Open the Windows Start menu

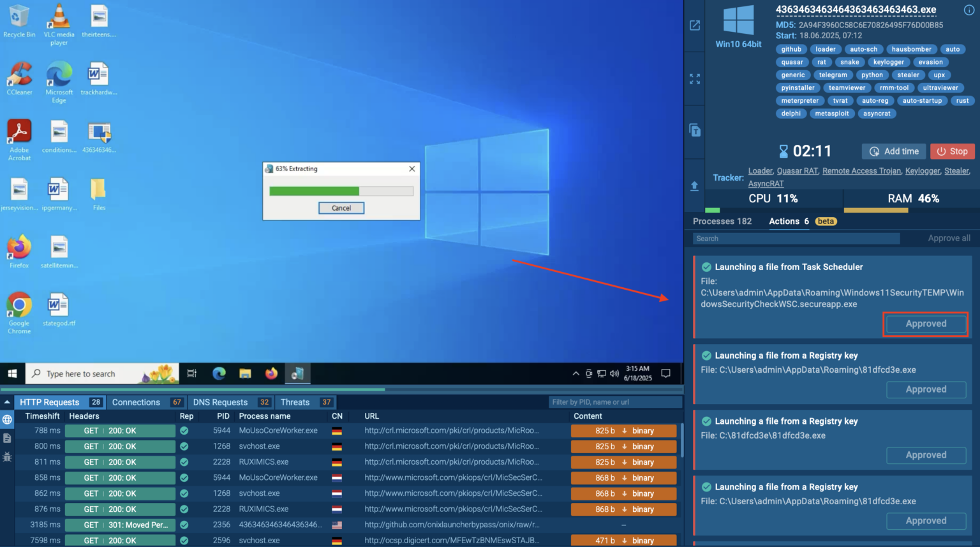pyautogui.click(x=12, y=373)
